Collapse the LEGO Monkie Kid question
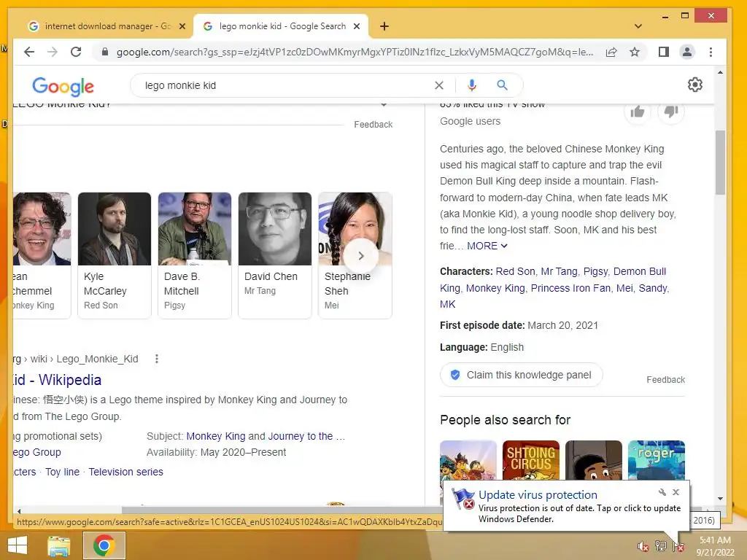The width and height of the screenshot is (747, 560). click(384, 105)
